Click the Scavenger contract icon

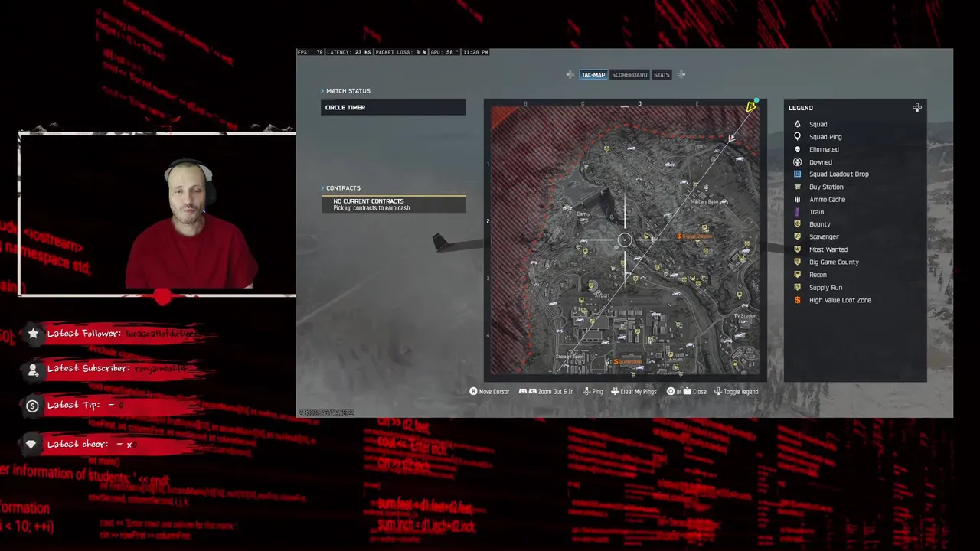tap(797, 236)
